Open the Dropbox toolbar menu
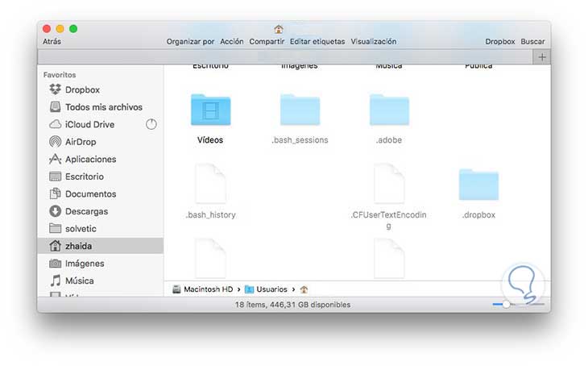 pyautogui.click(x=500, y=41)
